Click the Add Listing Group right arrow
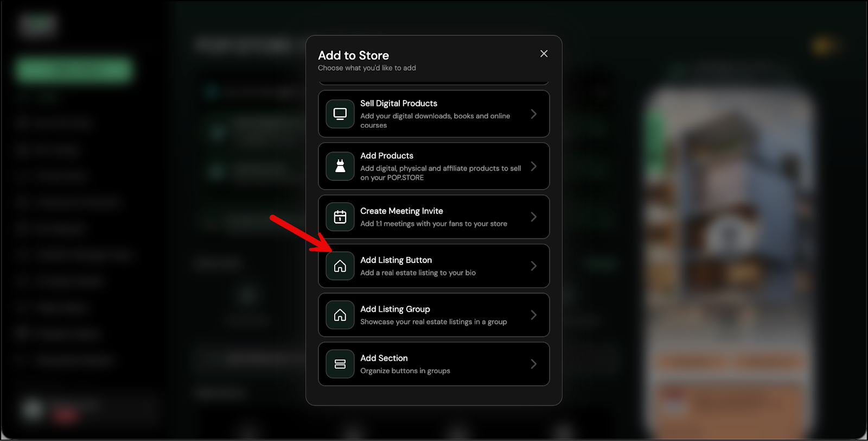868x441 pixels. [x=533, y=315]
